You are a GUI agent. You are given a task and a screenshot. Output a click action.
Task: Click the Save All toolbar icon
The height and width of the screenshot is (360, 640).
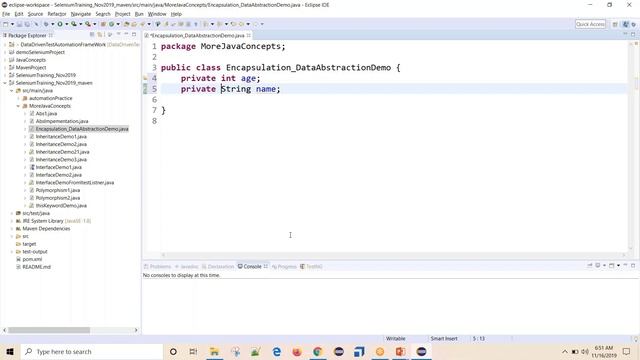[27, 24]
